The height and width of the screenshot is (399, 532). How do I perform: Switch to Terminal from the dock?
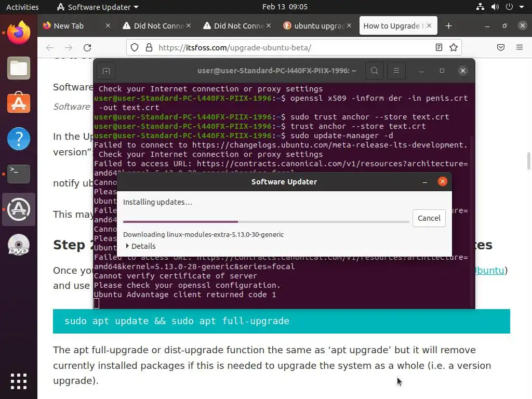pos(19,174)
